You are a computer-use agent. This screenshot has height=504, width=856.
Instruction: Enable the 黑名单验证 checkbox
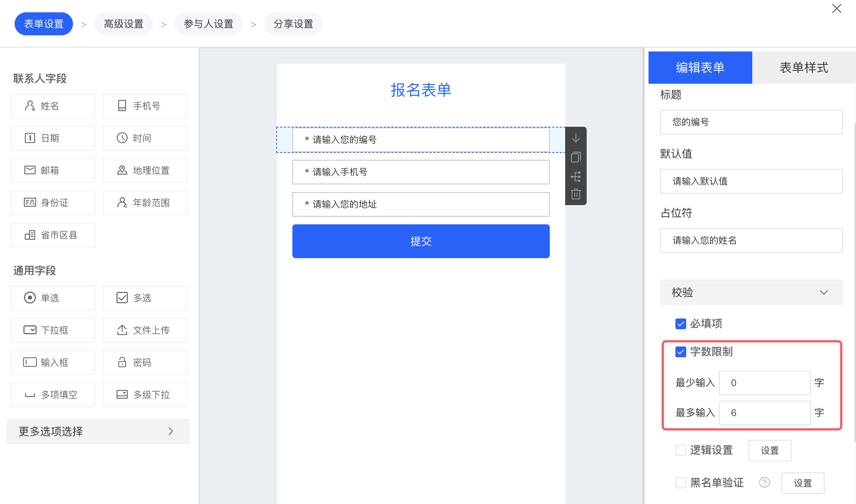(681, 483)
